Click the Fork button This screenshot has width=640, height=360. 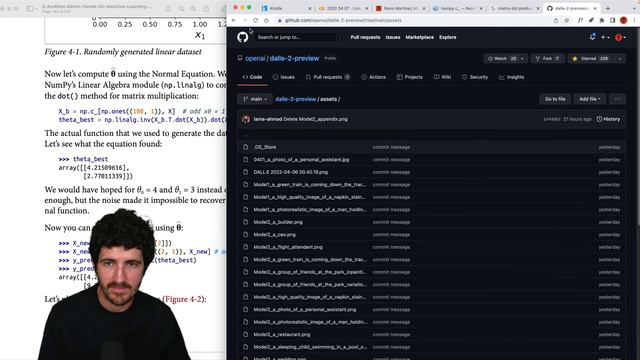click(547, 59)
